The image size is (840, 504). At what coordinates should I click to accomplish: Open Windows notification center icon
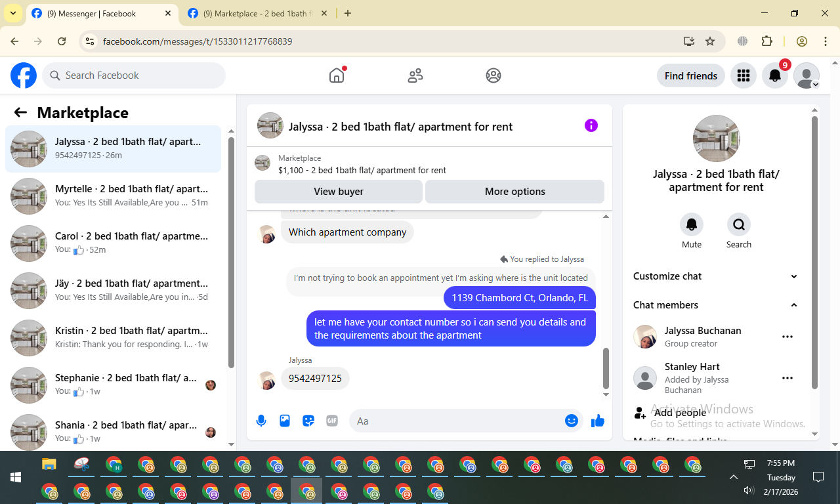(818, 477)
